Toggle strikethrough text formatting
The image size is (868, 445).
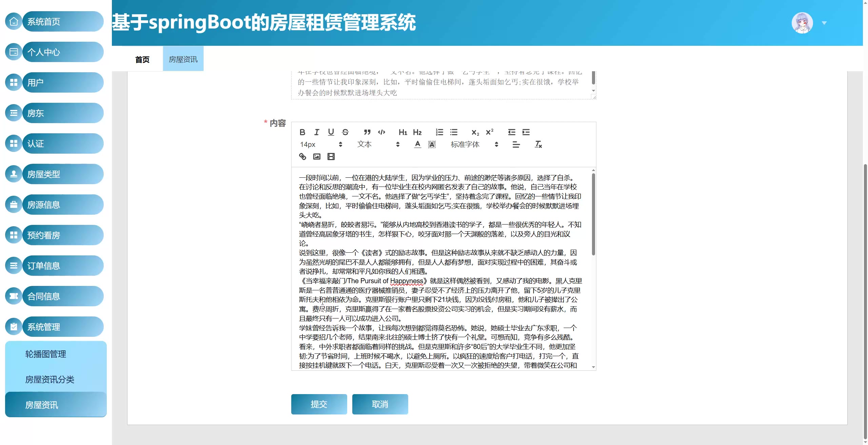345,132
